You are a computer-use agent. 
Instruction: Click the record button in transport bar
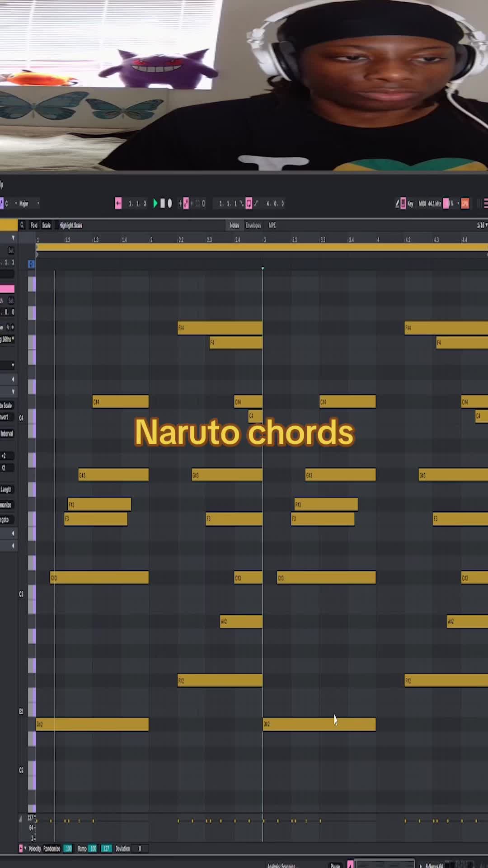tap(170, 203)
